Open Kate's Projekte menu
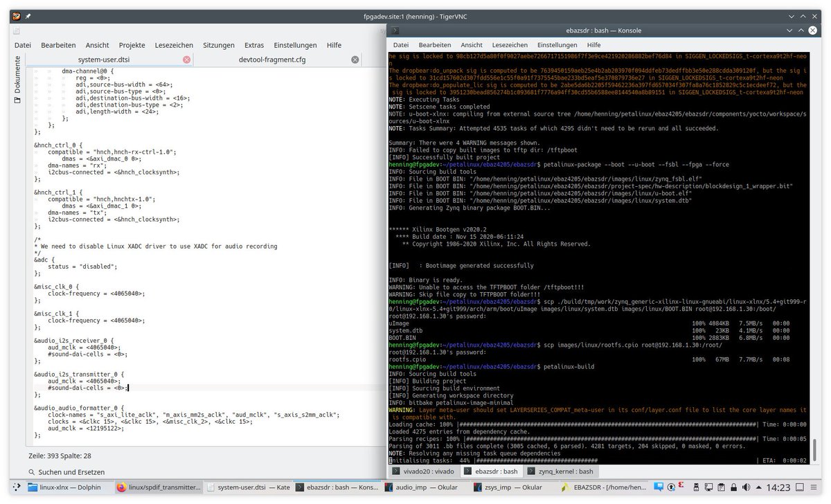 coord(132,45)
